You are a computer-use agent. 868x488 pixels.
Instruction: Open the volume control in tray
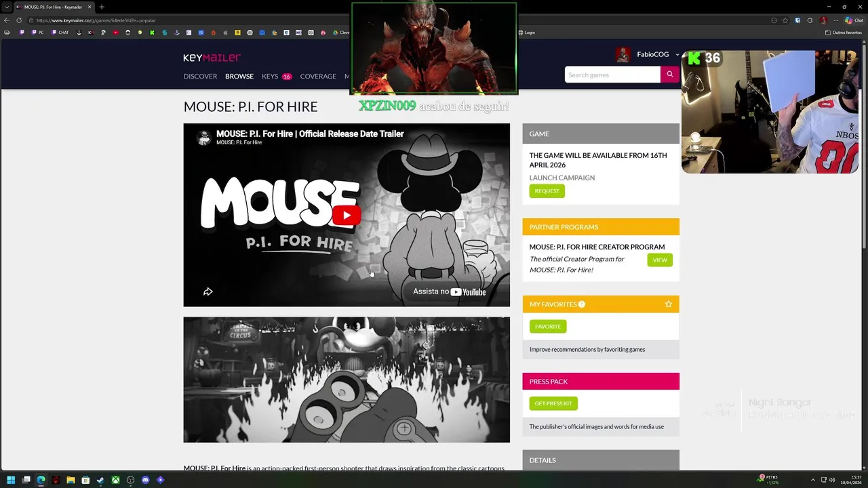pos(832,480)
